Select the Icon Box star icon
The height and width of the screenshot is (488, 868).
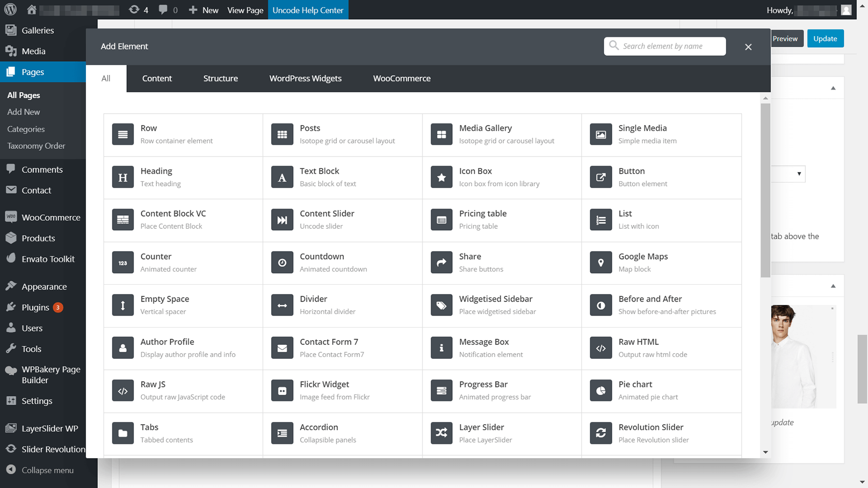tap(441, 177)
